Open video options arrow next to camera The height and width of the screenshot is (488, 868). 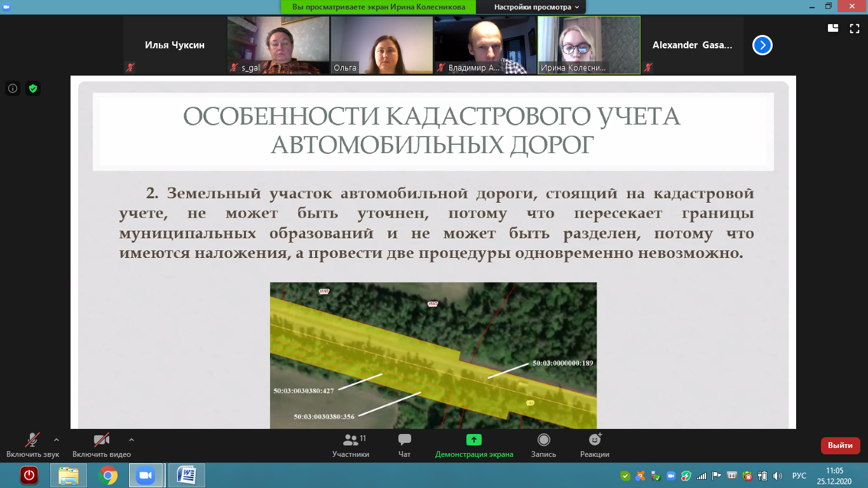point(132,440)
